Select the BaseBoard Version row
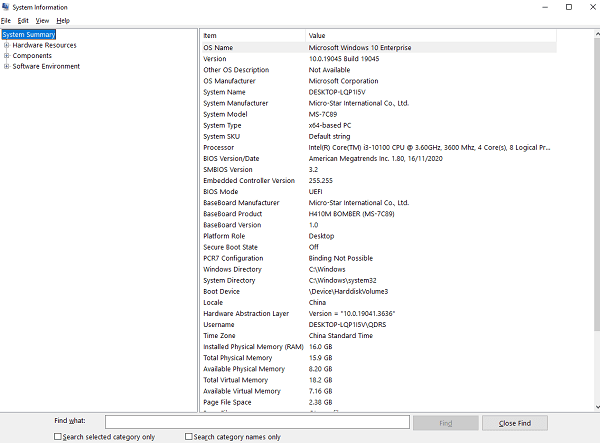Screen dimensions: 600x443 378,225
